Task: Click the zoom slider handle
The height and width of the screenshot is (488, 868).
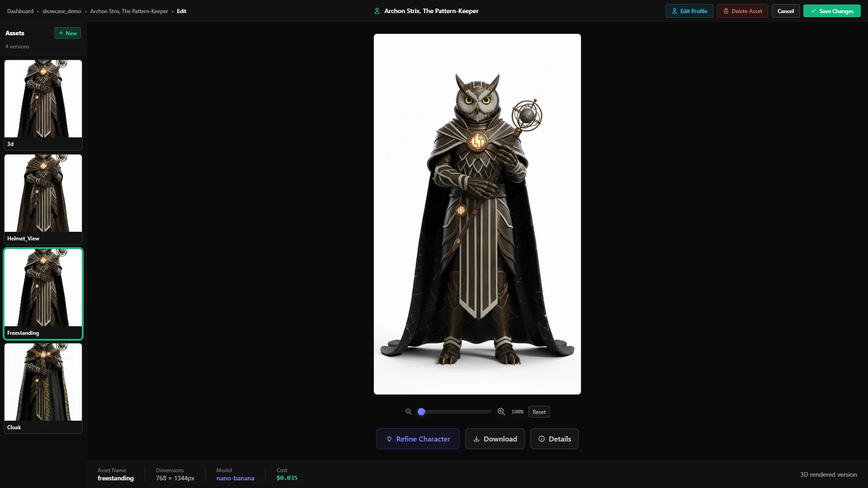Action: (x=421, y=412)
